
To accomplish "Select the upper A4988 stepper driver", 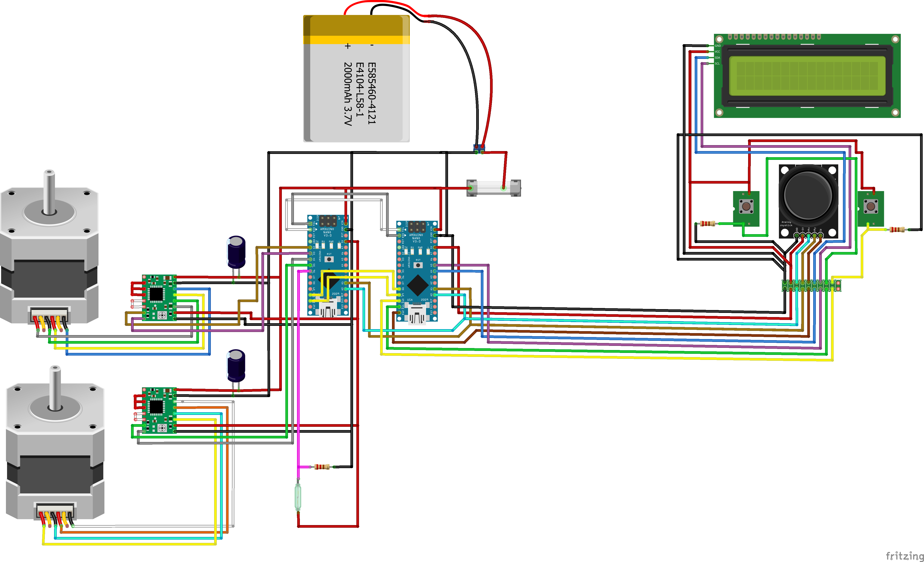I will pos(159,297).
